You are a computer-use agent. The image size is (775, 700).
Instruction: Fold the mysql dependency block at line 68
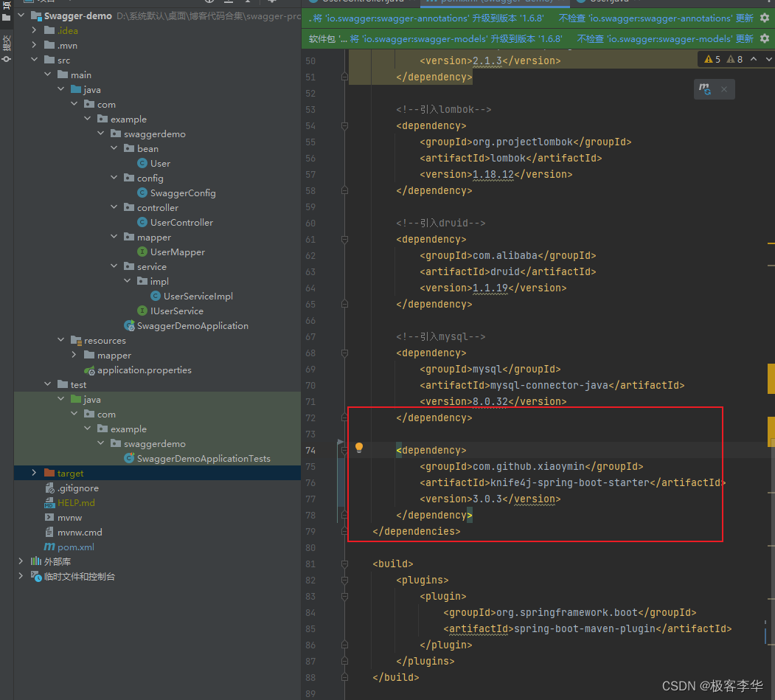[x=344, y=353]
